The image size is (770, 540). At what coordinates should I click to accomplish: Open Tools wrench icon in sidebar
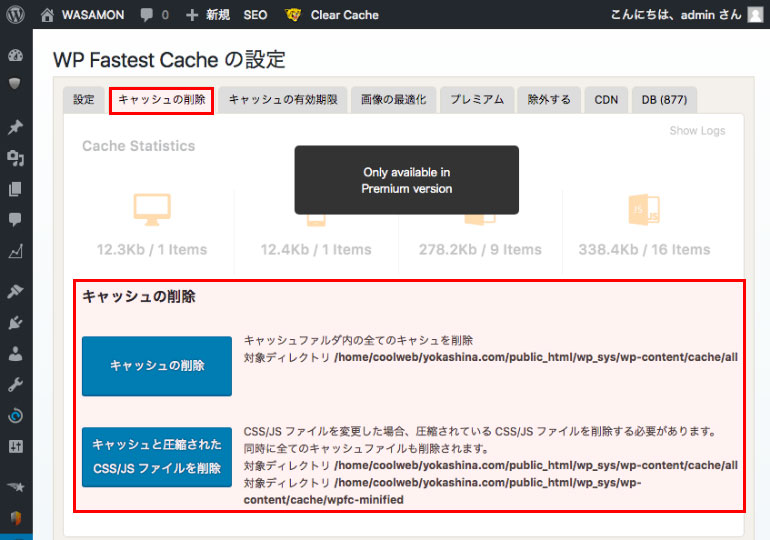[x=15, y=385]
